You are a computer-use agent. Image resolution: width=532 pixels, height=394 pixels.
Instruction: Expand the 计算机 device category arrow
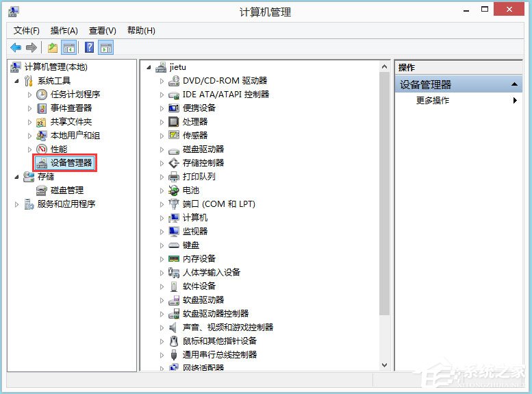[162, 218]
